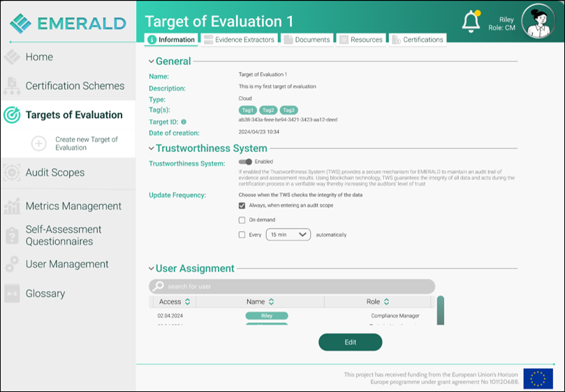Switch to the Certifications tab
This screenshot has width=565, height=392.
coord(418,40)
